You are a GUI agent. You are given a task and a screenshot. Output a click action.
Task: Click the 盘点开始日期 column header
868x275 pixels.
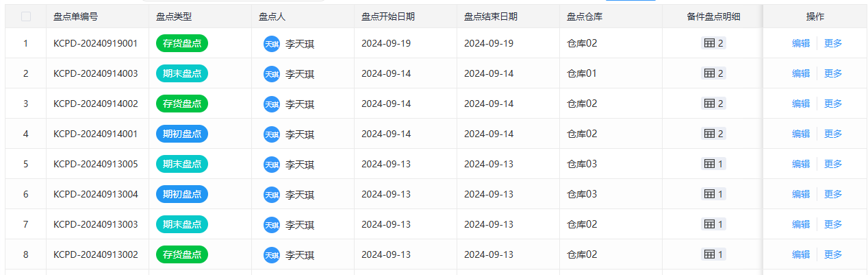pyautogui.click(x=387, y=16)
